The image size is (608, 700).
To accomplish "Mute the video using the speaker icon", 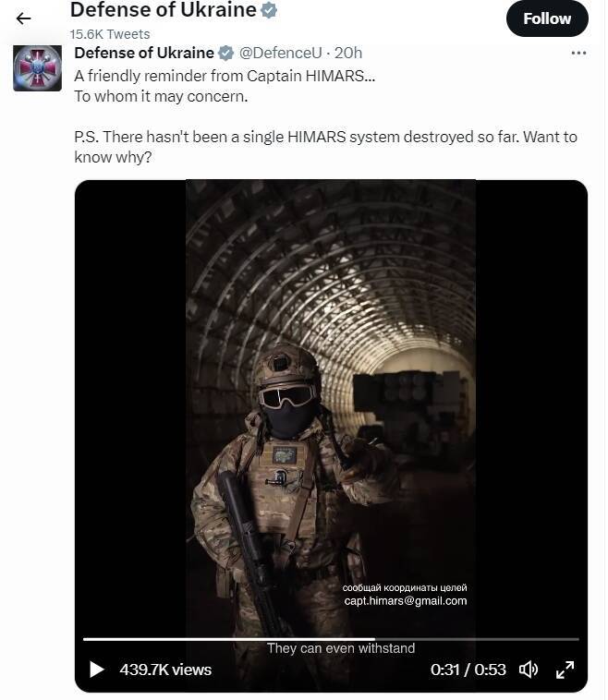I will [529, 670].
